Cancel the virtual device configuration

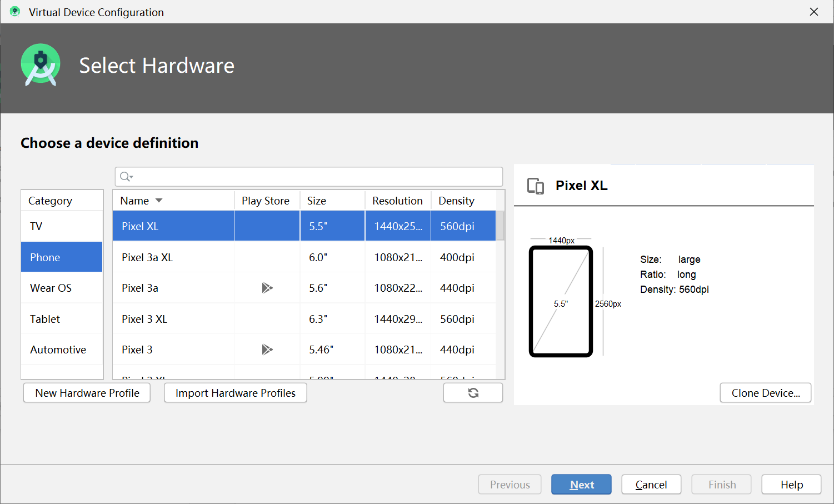[x=651, y=485]
